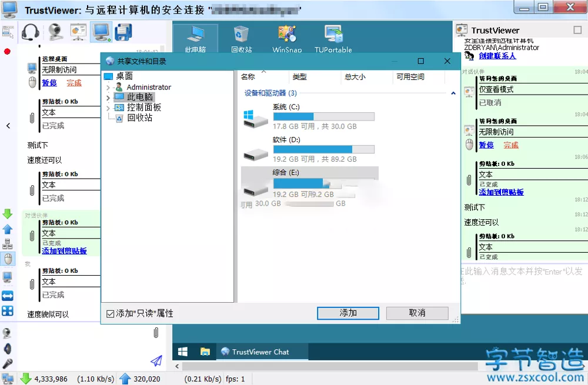The height and width of the screenshot is (385, 588).
Task: Click the horizontal scrollbar left arrow
Action: [x=177, y=366]
